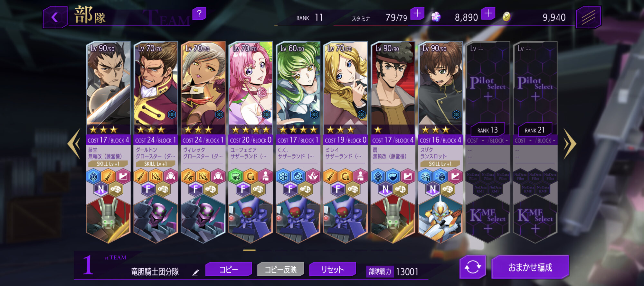This screenshot has width=644, height=286.
Task: Click the おまかせ編成 auto-formation button
Action: pos(530,267)
